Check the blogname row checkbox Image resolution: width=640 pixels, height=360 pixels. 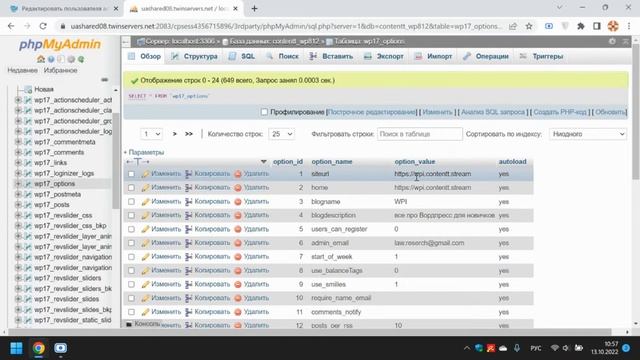click(x=131, y=202)
